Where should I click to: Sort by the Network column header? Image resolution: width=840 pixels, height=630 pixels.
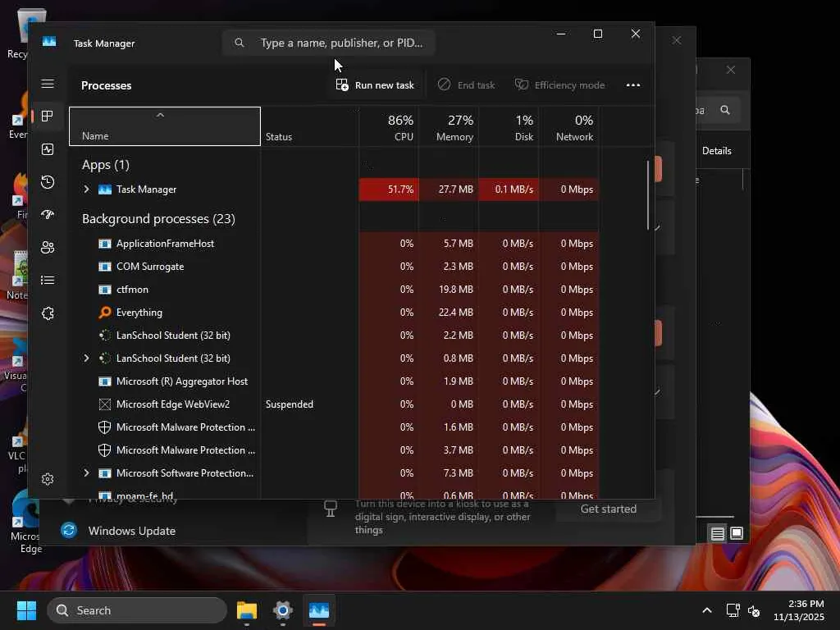coord(569,127)
